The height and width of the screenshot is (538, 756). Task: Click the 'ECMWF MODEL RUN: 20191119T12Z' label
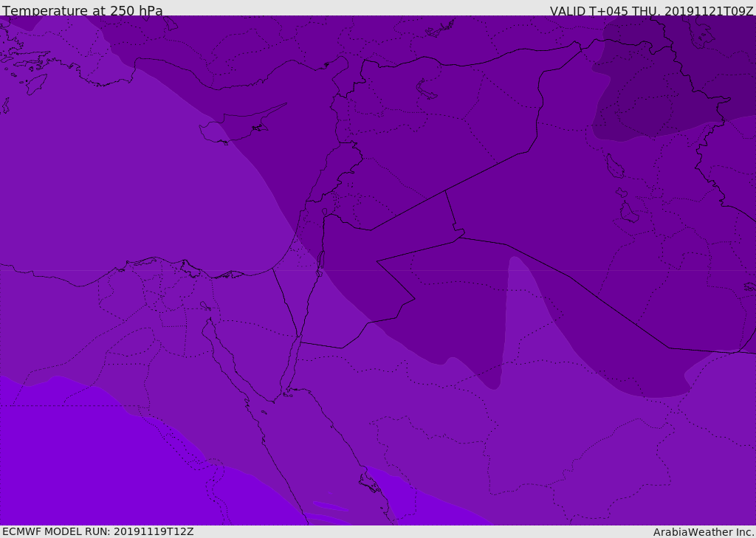[98, 531]
